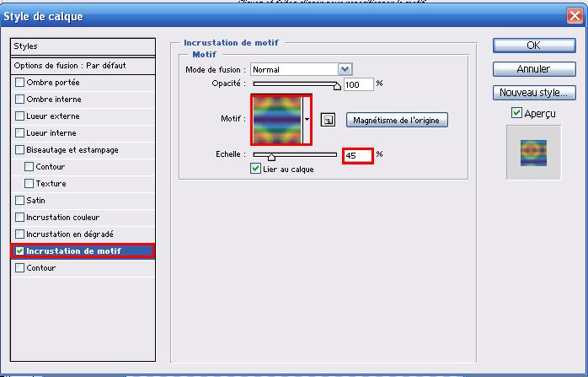Enable the bottom Contour stroke checkbox
The image size is (588, 377).
(19, 267)
